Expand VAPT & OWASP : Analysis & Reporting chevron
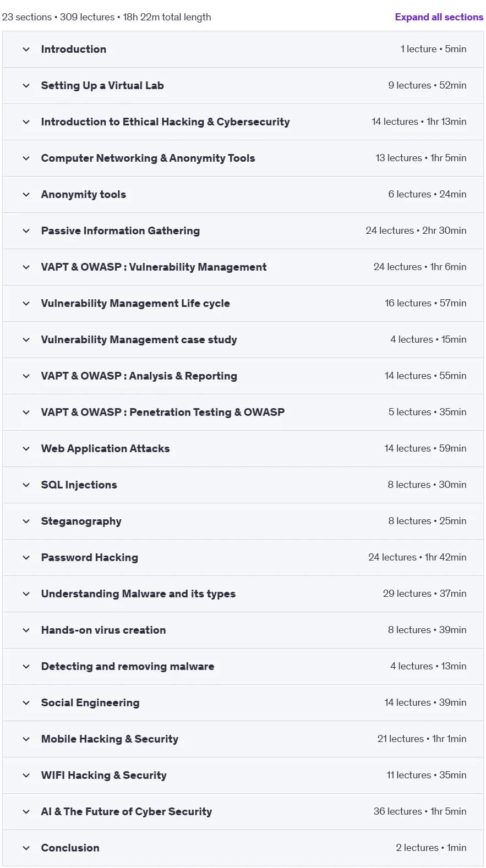This screenshot has height=868, width=486. click(x=26, y=376)
